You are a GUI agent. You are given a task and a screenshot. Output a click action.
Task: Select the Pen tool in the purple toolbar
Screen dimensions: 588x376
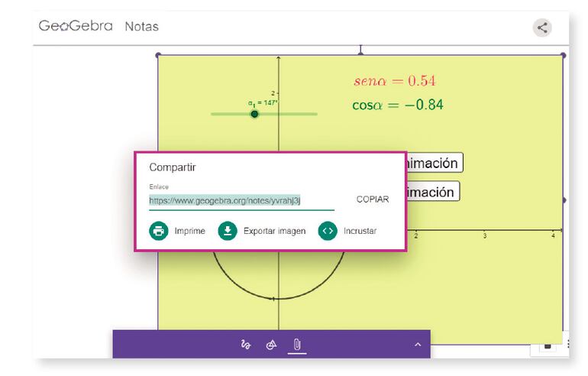tap(246, 344)
